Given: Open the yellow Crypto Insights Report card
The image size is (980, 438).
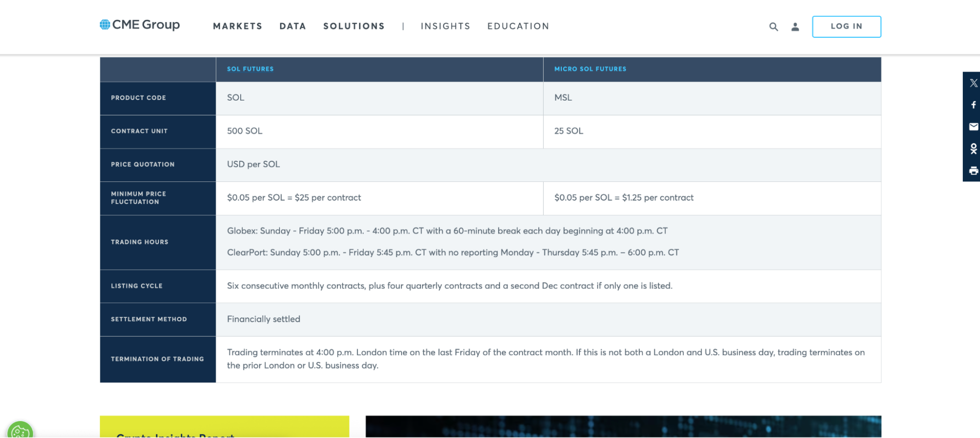Looking at the screenshot, I should pos(224,427).
